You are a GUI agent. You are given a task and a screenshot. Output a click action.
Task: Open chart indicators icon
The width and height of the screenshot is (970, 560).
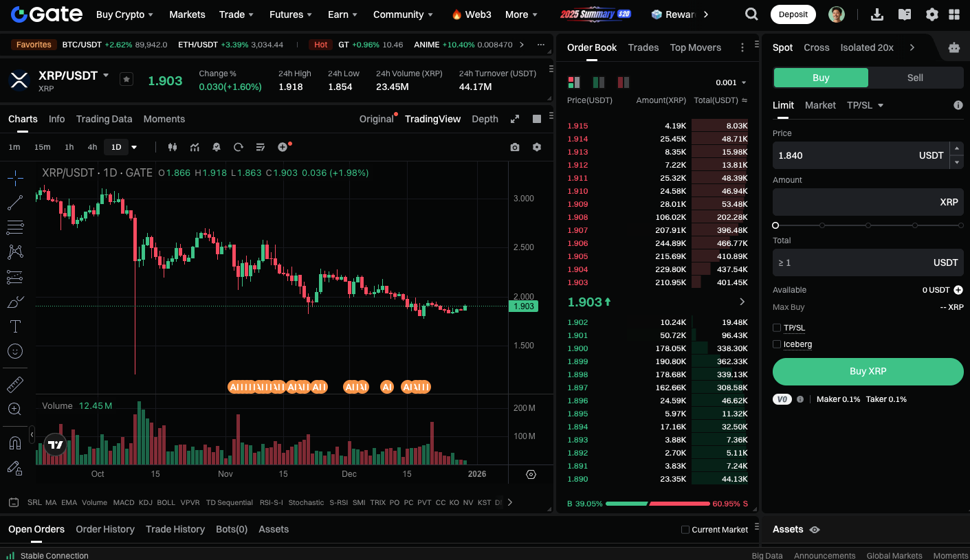(195, 147)
